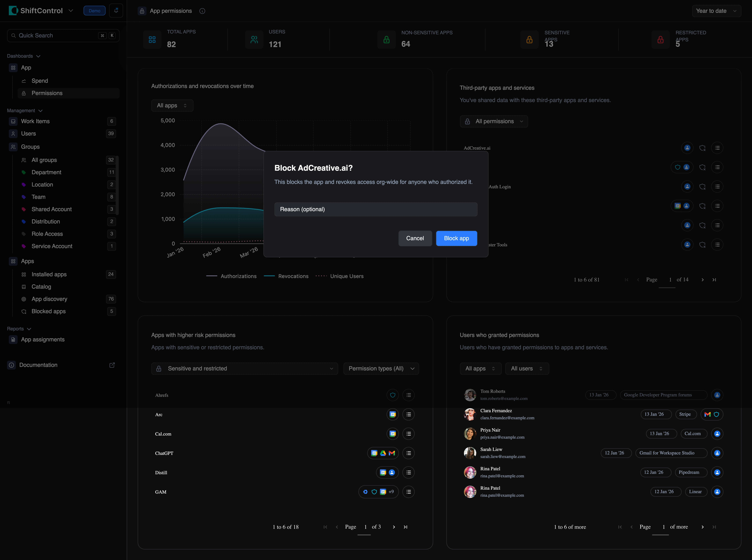Open Documentation external link icon
Screen dimensions: 752x560
(112, 365)
